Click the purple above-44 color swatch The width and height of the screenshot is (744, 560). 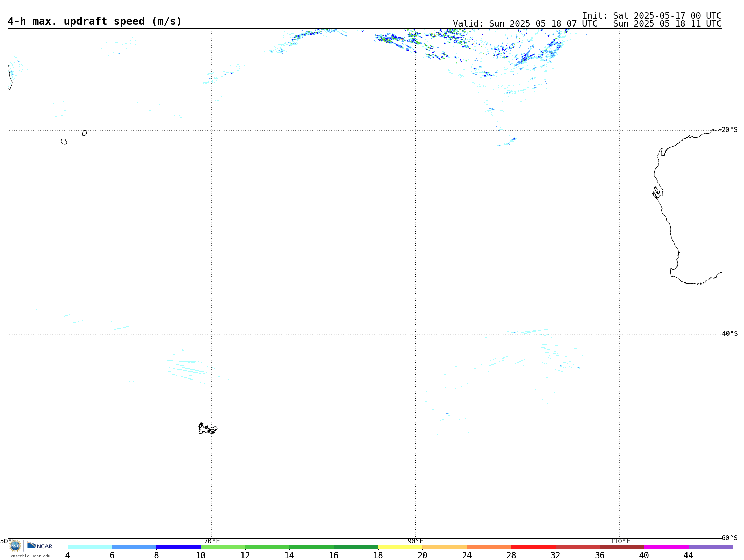pyautogui.click(x=711, y=547)
